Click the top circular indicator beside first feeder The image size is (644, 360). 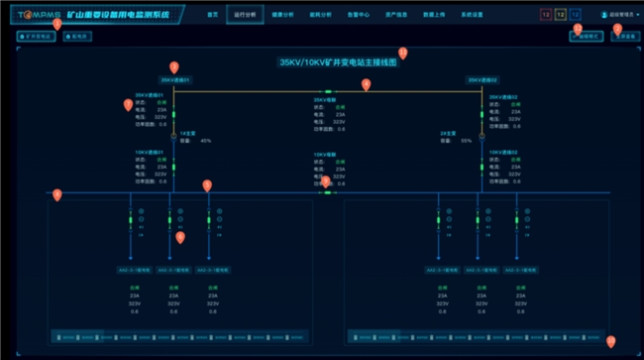141,211
